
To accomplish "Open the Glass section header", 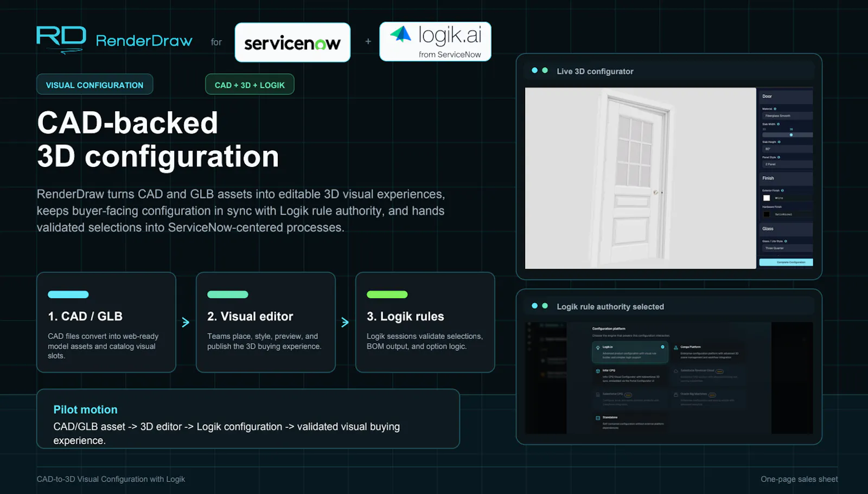I will click(786, 229).
